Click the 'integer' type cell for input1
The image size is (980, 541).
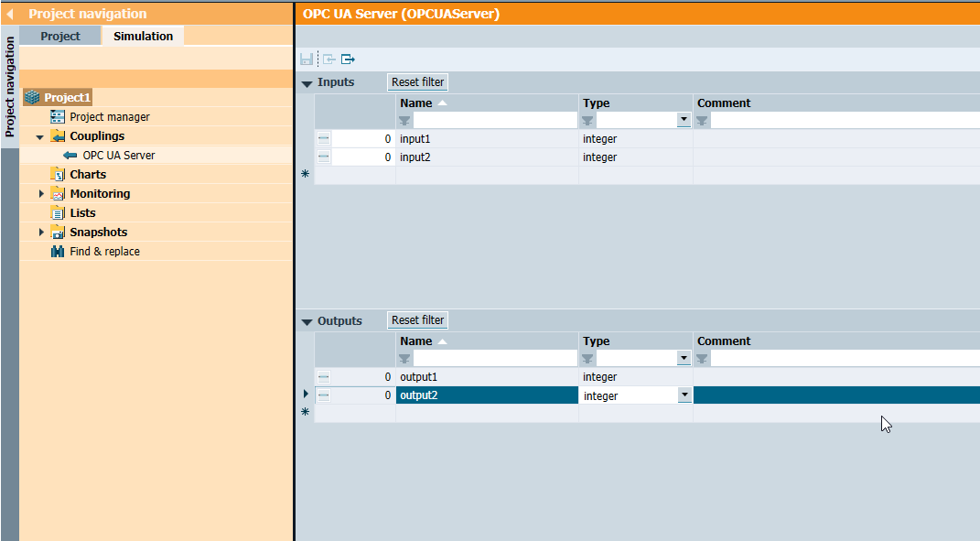(x=636, y=139)
